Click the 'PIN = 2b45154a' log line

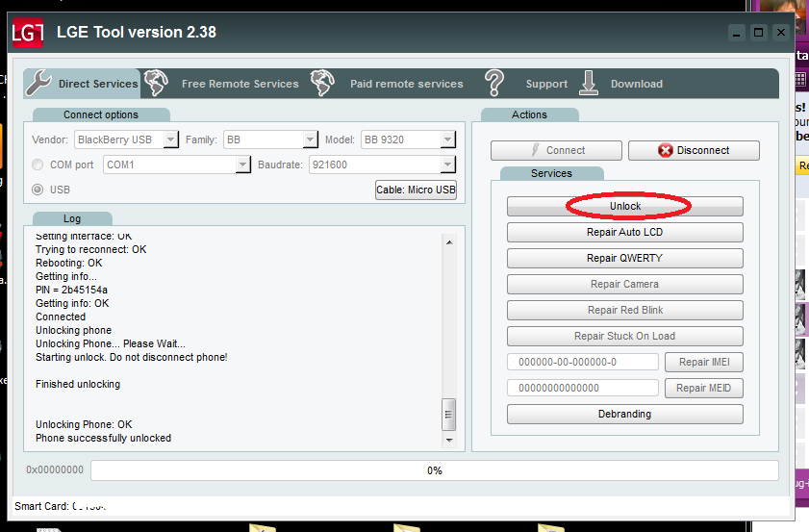pos(71,290)
